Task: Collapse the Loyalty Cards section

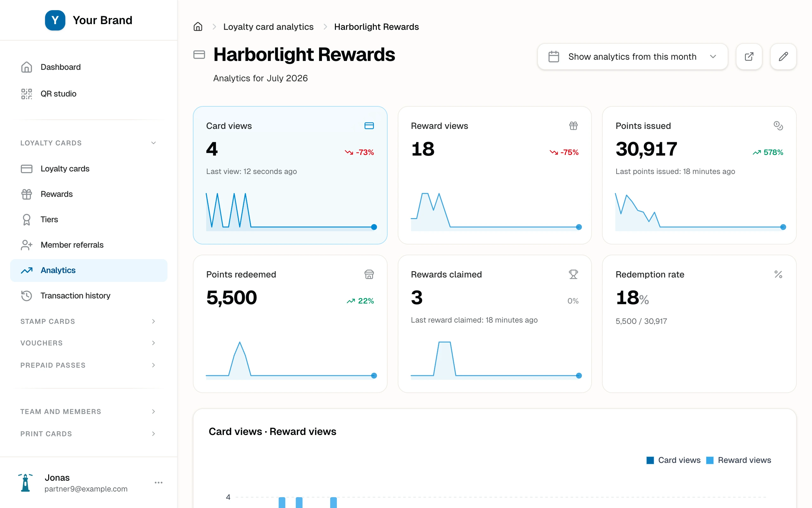Action: pyautogui.click(x=88, y=143)
